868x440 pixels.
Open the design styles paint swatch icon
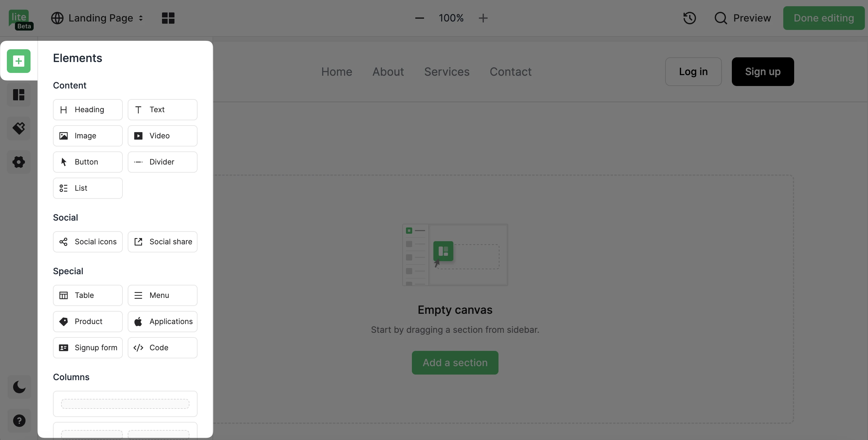pos(19,128)
